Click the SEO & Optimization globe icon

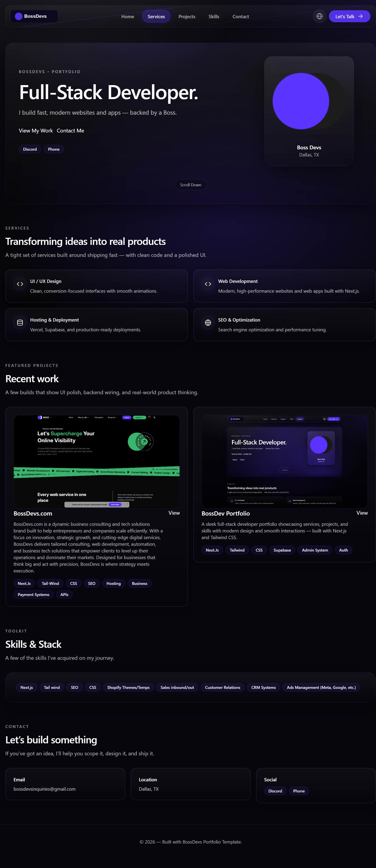(208, 323)
